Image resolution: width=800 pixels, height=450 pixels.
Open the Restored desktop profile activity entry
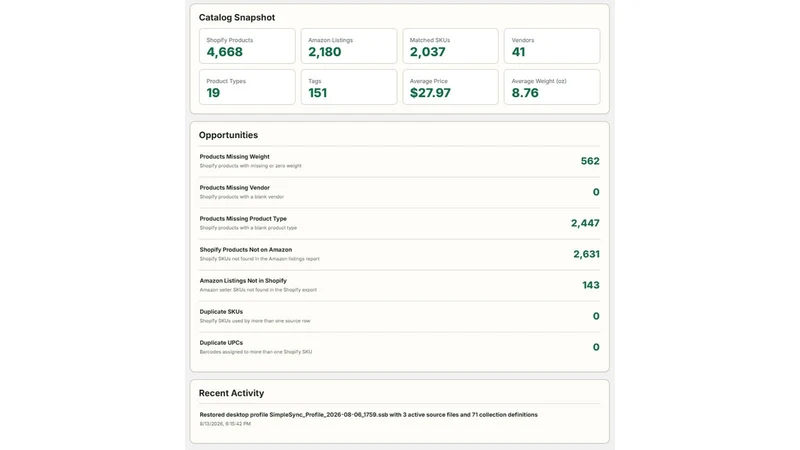399,419
